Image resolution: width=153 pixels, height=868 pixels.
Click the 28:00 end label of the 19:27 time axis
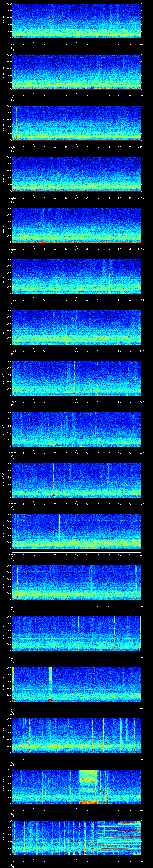pyautogui.click(x=141, y=453)
